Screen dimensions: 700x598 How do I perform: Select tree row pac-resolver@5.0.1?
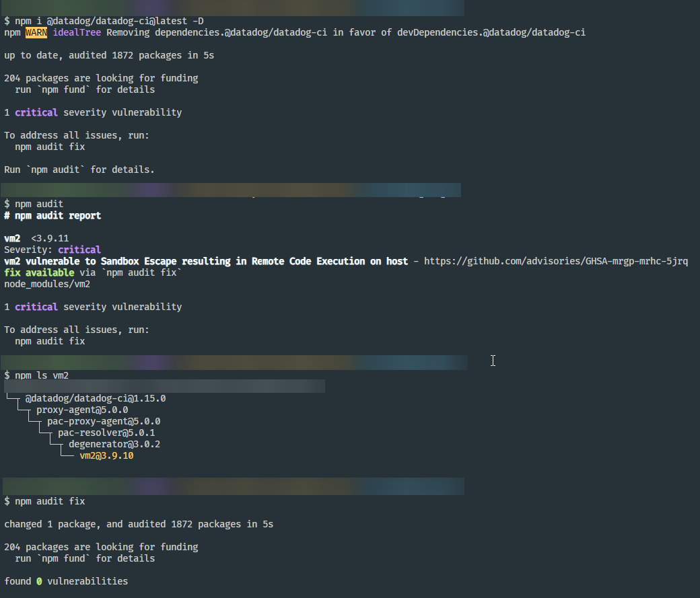coord(106,433)
